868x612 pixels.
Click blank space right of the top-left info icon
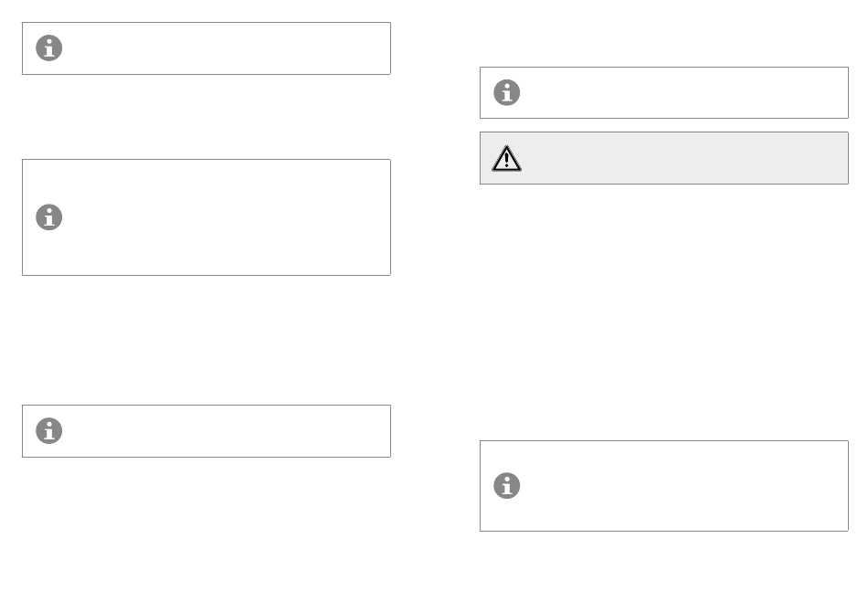pyautogui.click(x=227, y=48)
